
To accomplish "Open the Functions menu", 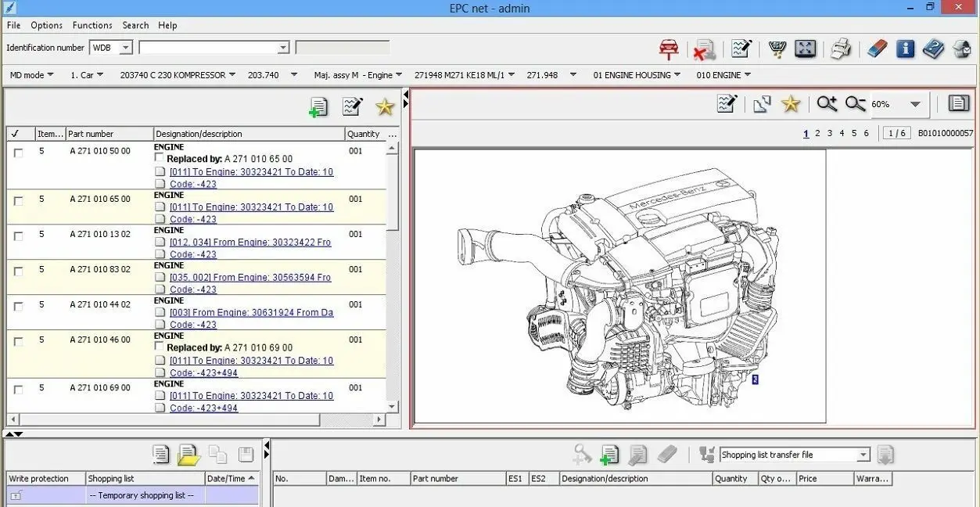I will coord(92,25).
